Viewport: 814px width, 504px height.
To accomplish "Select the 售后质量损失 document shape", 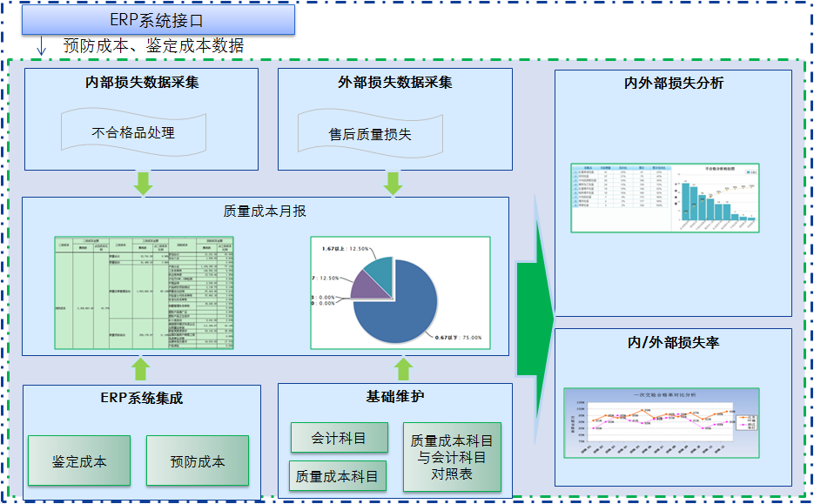I will click(370, 134).
